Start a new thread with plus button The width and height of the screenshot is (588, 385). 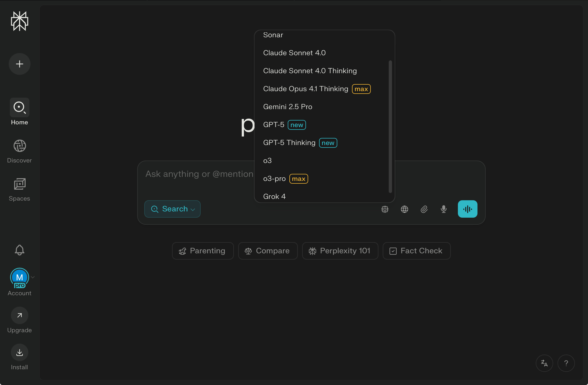20,64
